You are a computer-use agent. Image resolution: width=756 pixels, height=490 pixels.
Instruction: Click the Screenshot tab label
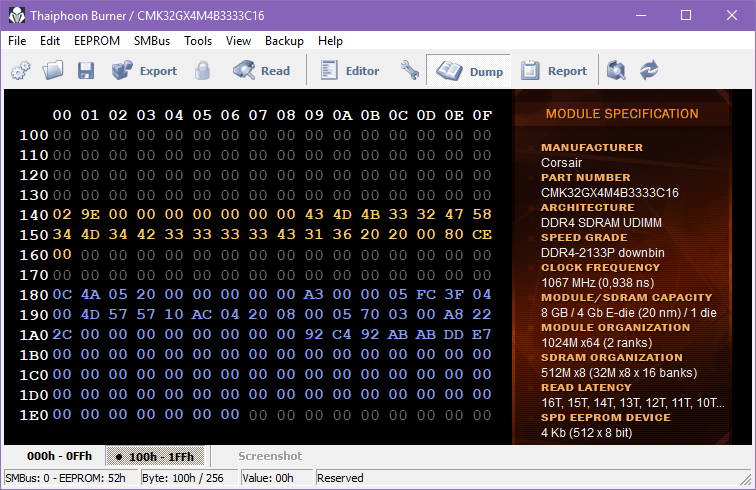coord(270,456)
